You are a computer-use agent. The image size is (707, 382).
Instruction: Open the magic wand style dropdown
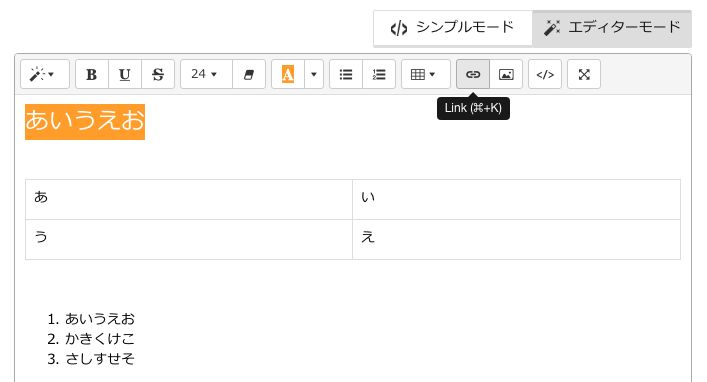point(45,74)
